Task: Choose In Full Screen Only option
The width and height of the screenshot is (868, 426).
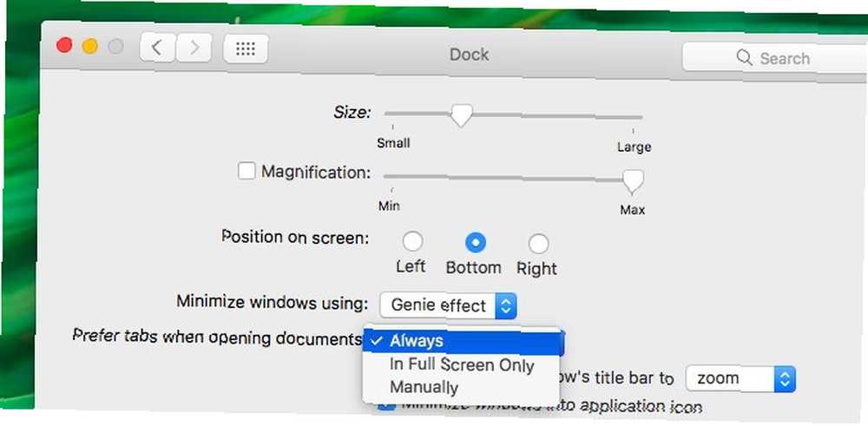Action: (x=461, y=365)
